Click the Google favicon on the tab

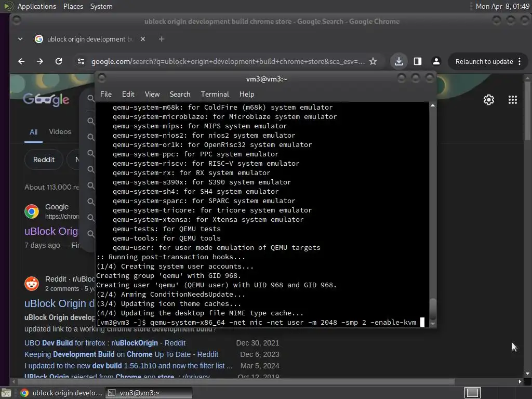click(x=39, y=39)
